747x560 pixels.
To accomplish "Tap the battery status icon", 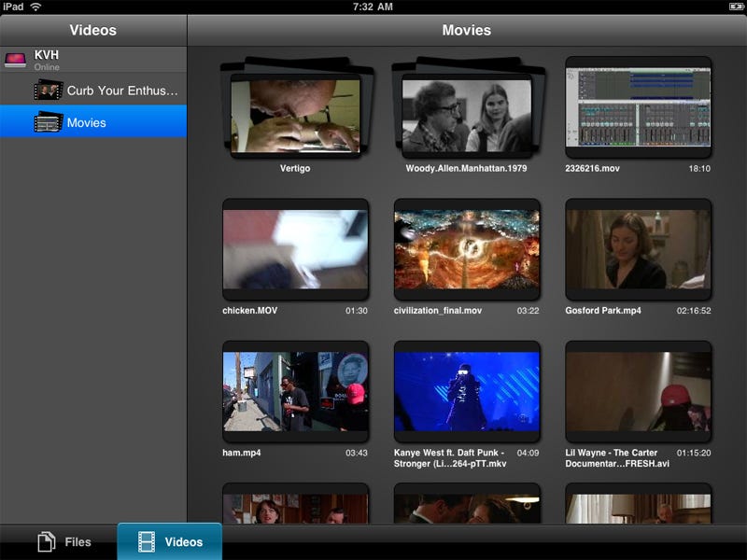I will pos(736,7).
